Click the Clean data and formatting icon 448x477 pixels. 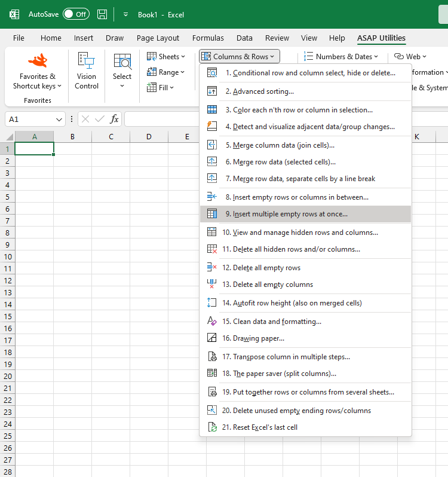click(212, 321)
